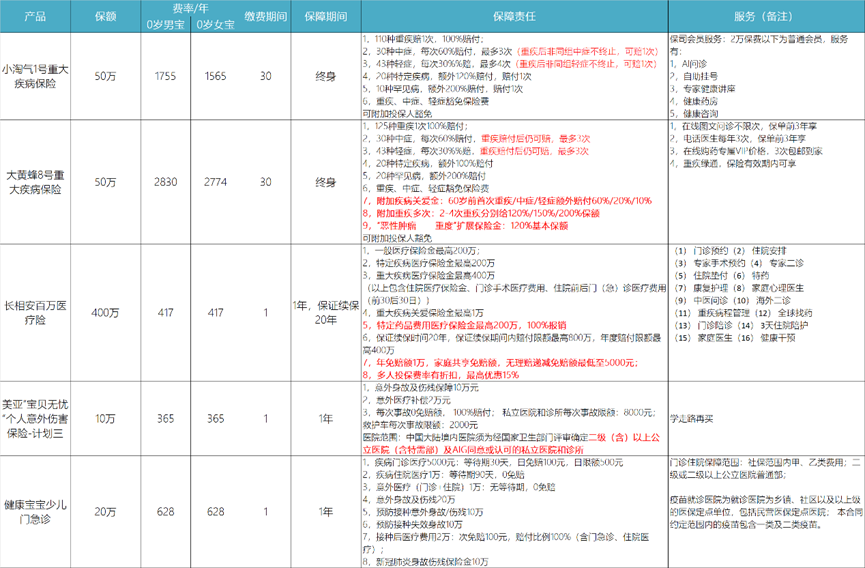
Task: Click boy premium "417" in 长相安 row
Action: pos(165,313)
